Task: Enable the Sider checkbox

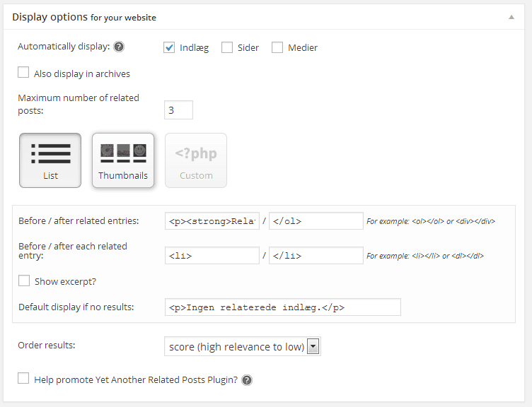Action: click(227, 47)
